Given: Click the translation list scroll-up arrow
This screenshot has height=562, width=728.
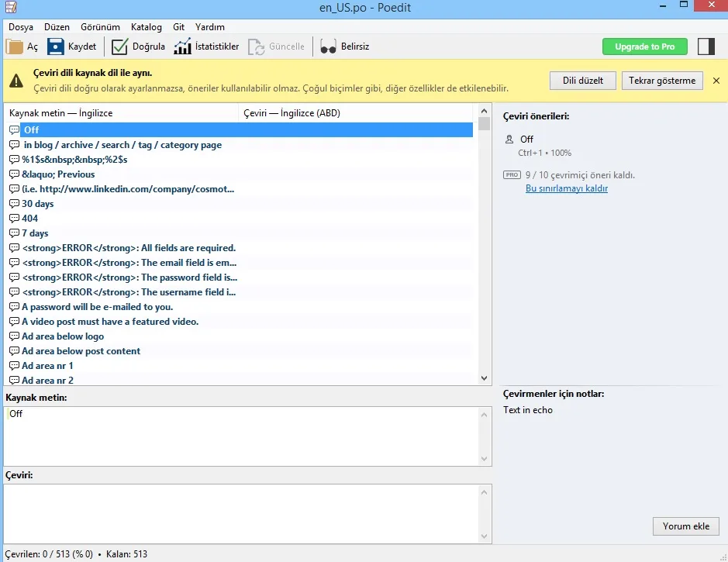Looking at the screenshot, I should (x=485, y=112).
